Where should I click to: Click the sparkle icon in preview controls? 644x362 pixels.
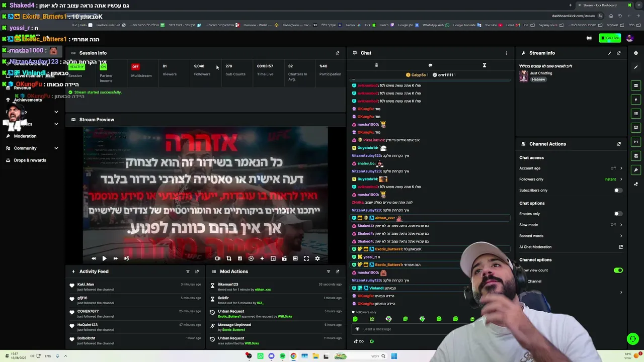click(262, 258)
